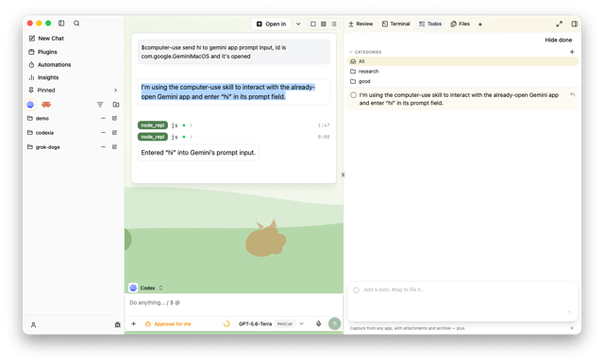Toggle the right sidebar panel icon
Viewport: 604px width, 364px height.
(x=575, y=24)
